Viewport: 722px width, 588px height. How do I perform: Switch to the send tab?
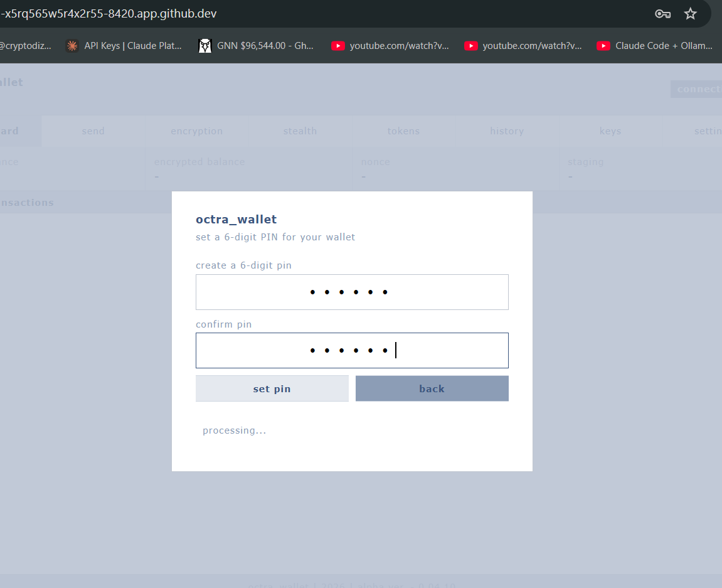pyautogui.click(x=93, y=131)
